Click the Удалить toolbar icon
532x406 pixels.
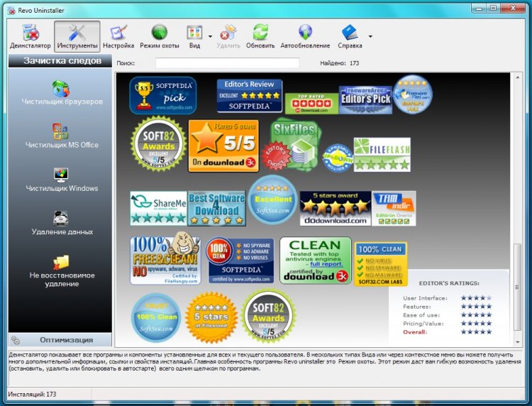(x=228, y=36)
